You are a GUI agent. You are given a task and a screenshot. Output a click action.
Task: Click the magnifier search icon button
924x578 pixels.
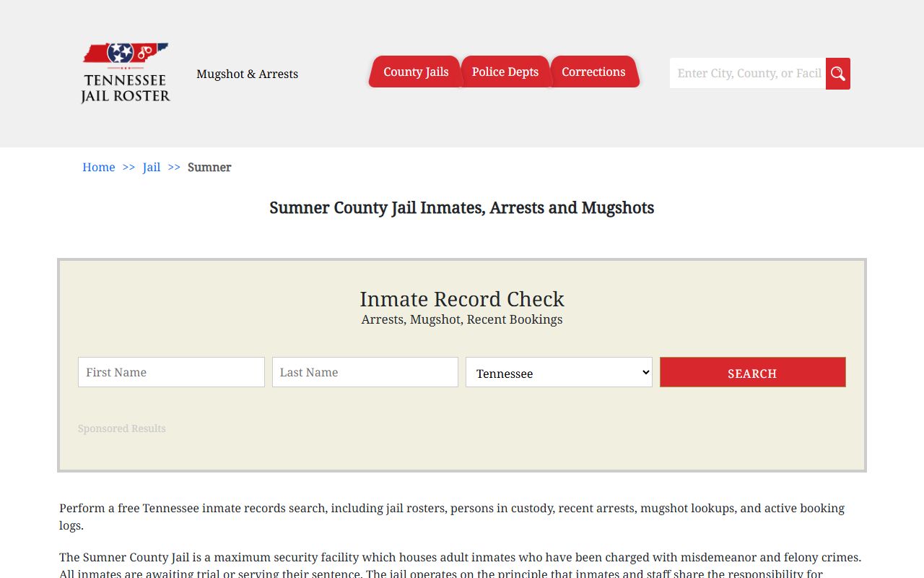tap(838, 74)
